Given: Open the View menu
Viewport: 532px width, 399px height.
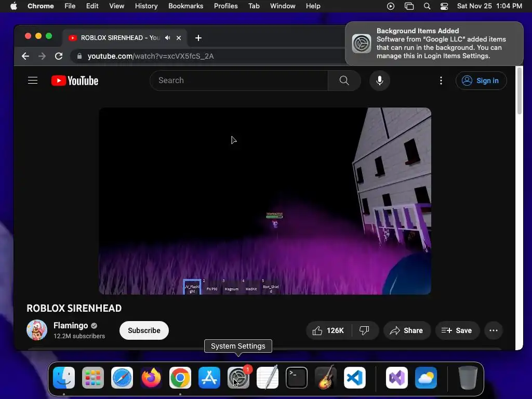Looking at the screenshot, I should [x=117, y=6].
